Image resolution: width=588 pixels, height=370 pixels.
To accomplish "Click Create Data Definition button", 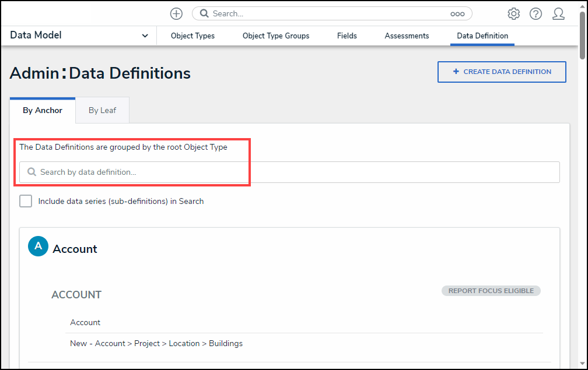I will click(x=502, y=72).
